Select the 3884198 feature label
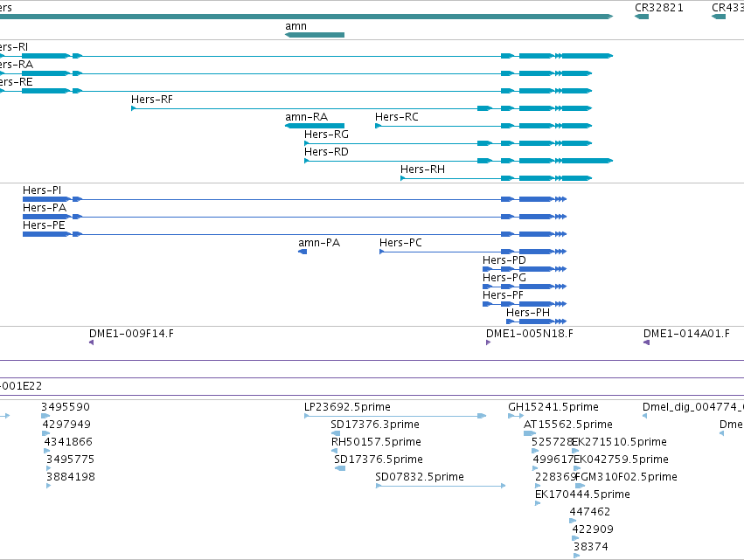 (x=71, y=477)
